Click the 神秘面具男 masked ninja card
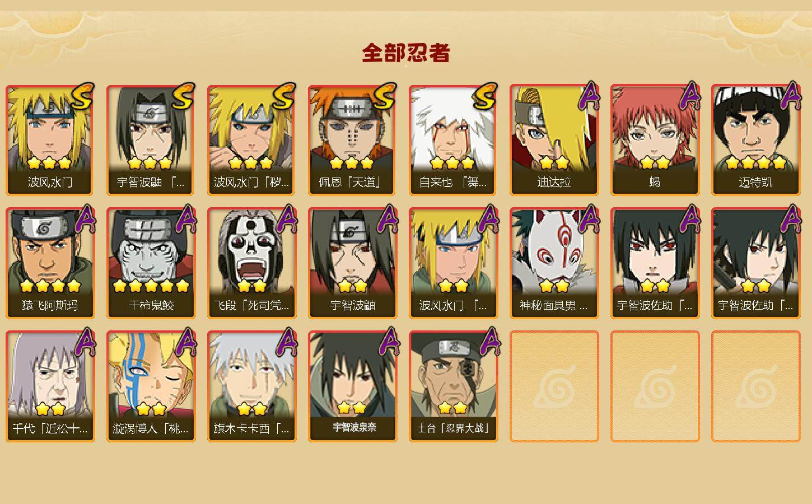This screenshot has width=812, height=504. point(554,263)
